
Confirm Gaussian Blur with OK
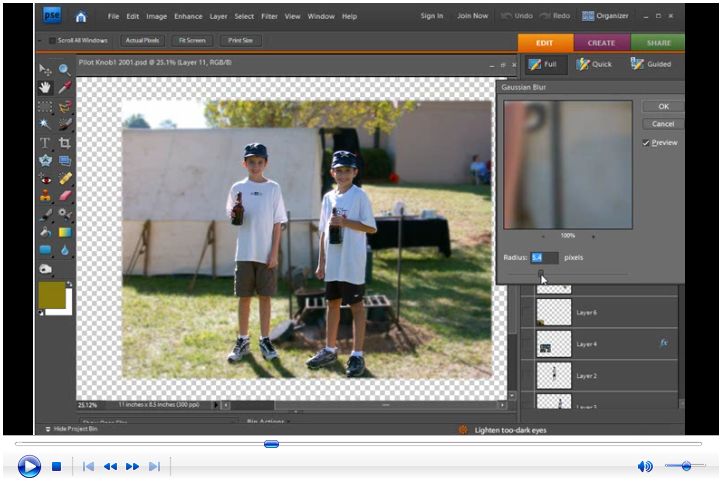[x=663, y=107]
